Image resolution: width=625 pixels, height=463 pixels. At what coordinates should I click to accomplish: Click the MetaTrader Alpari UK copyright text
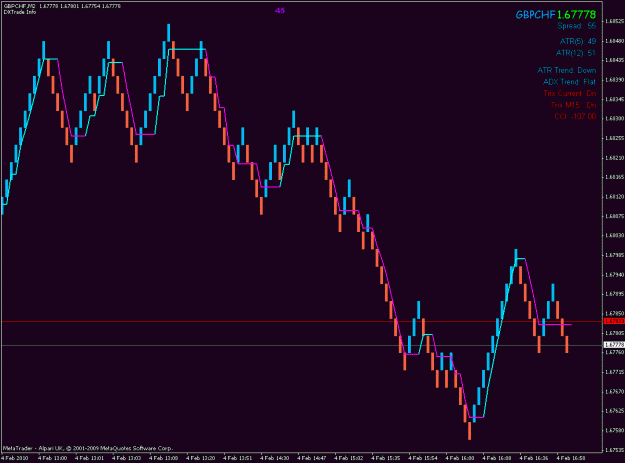click(x=88, y=448)
